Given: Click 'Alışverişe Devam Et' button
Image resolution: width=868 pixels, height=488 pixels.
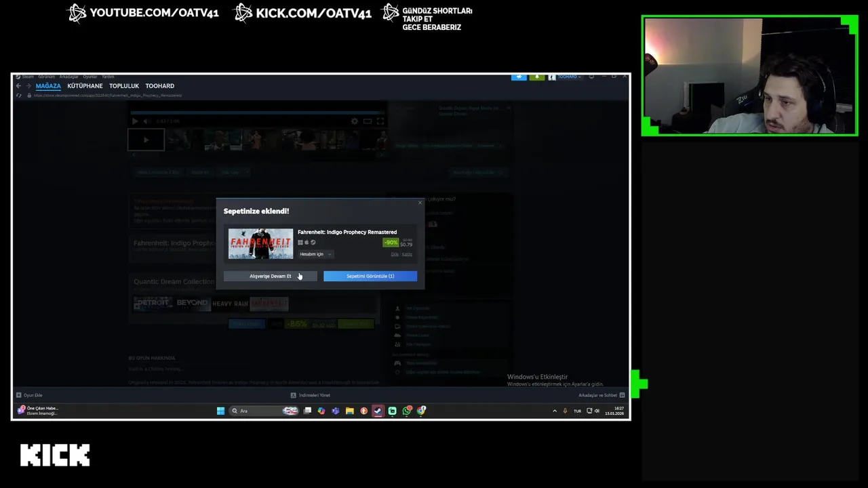Looking at the screenshot, I should click(x=270, y=276).
